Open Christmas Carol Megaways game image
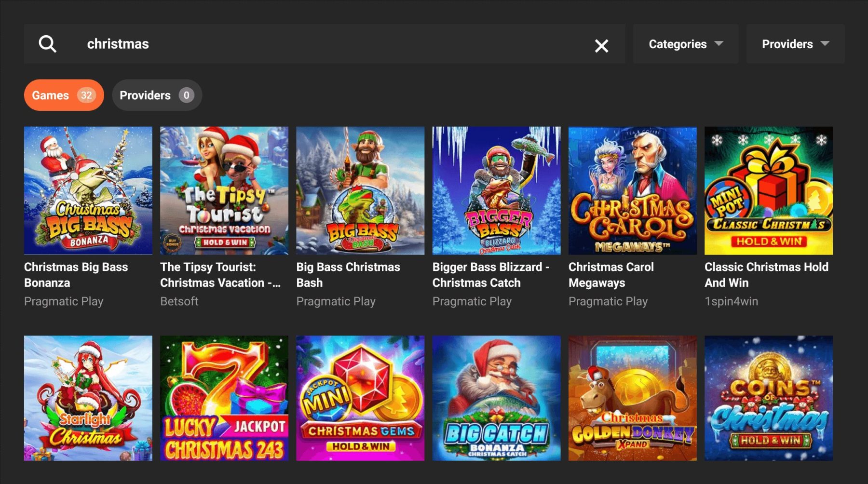868x484 pixels. pyautogui.click(x=632, y=190)
